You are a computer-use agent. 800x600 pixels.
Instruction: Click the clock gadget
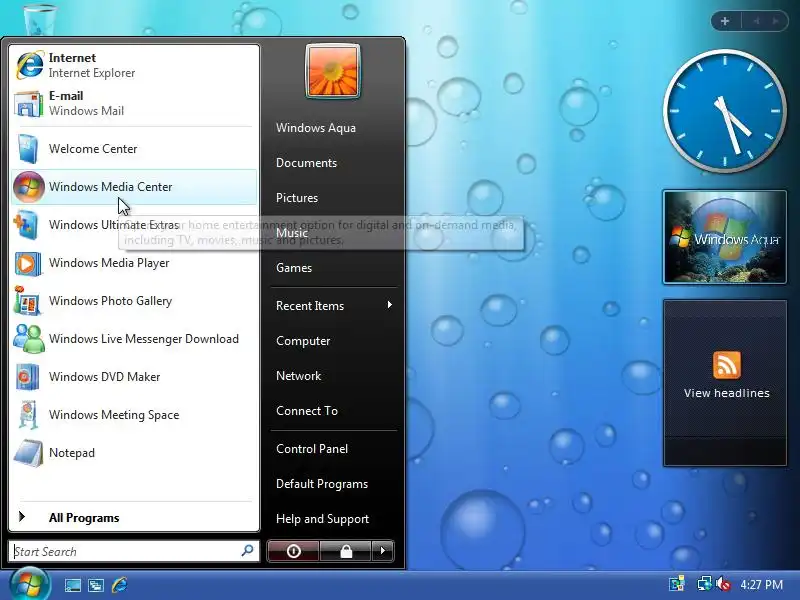click(724, 110)
